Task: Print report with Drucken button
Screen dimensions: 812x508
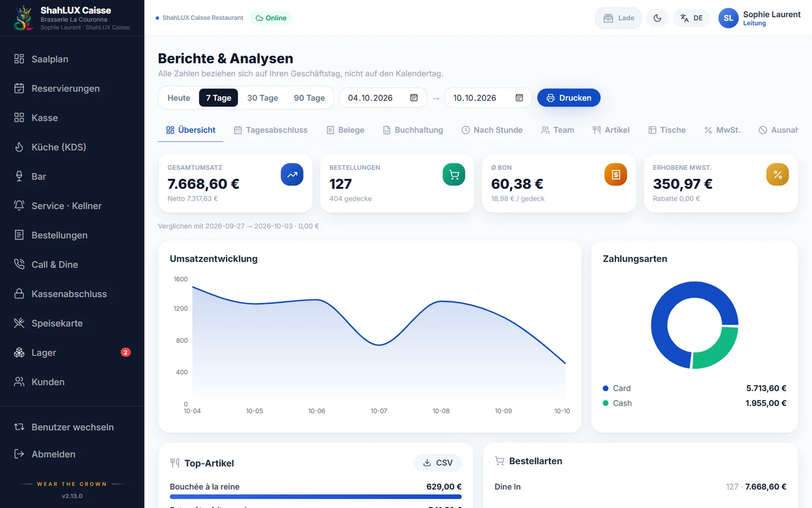Action: click(x=569, y=98)
